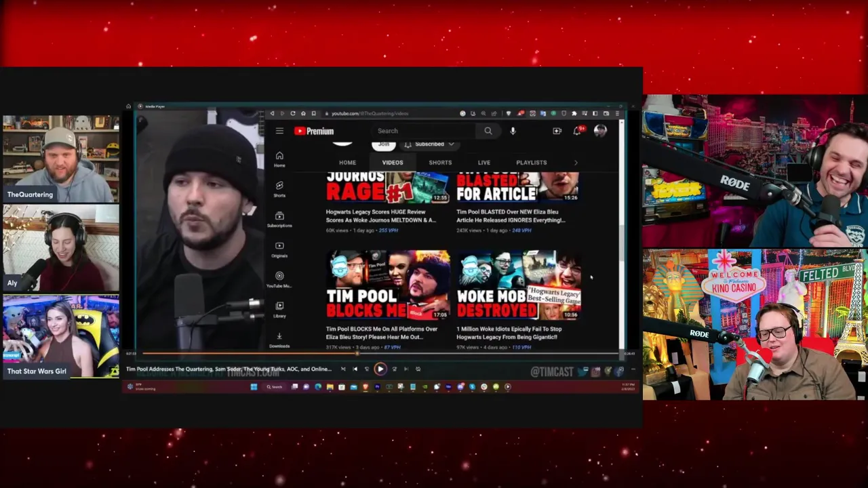Screen dimensions: 868x488
Task: Open the Windows Start menu
Action: coord(254,387)
